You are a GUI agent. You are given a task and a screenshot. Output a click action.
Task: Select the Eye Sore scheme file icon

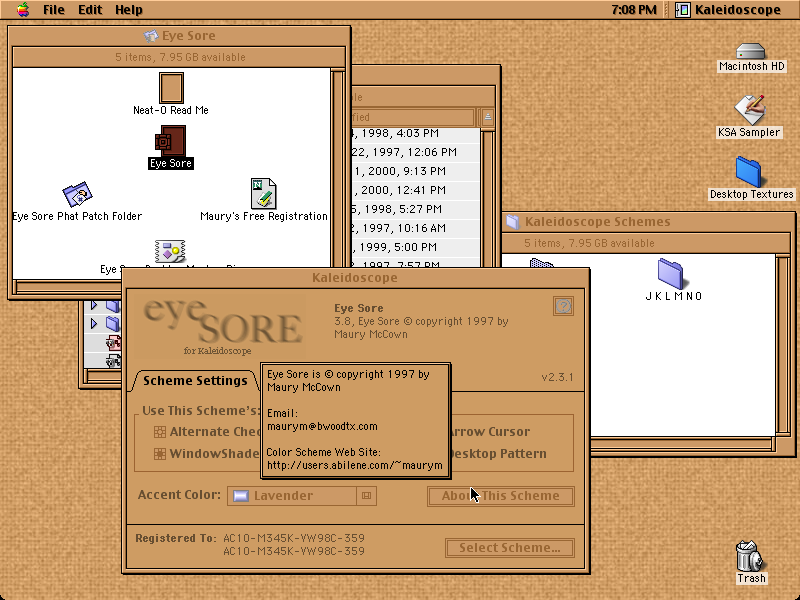click(170, 141)
